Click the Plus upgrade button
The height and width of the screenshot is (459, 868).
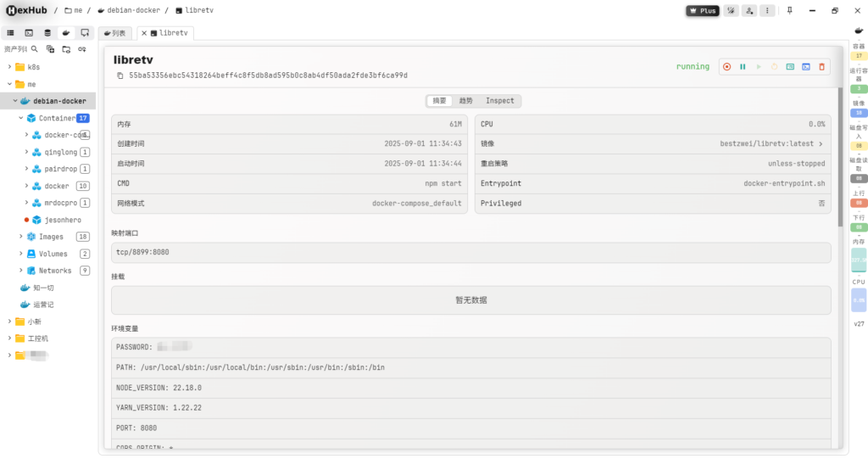pyautogui.click(x=703, y=11)
